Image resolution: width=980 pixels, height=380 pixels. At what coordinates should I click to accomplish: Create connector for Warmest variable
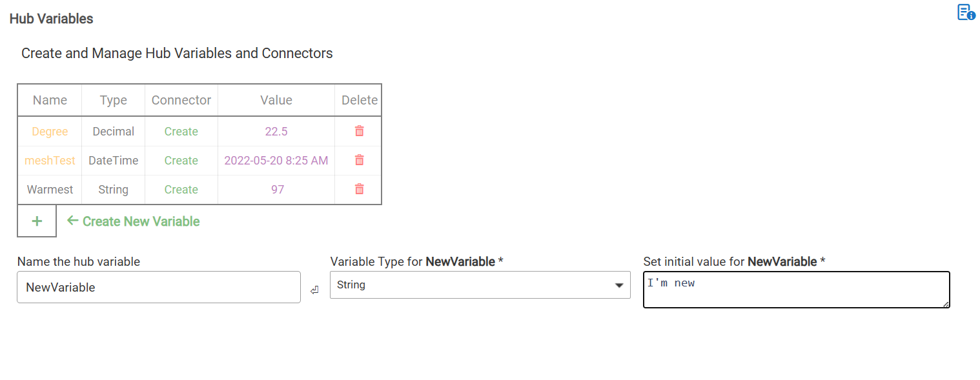(181, 190)
